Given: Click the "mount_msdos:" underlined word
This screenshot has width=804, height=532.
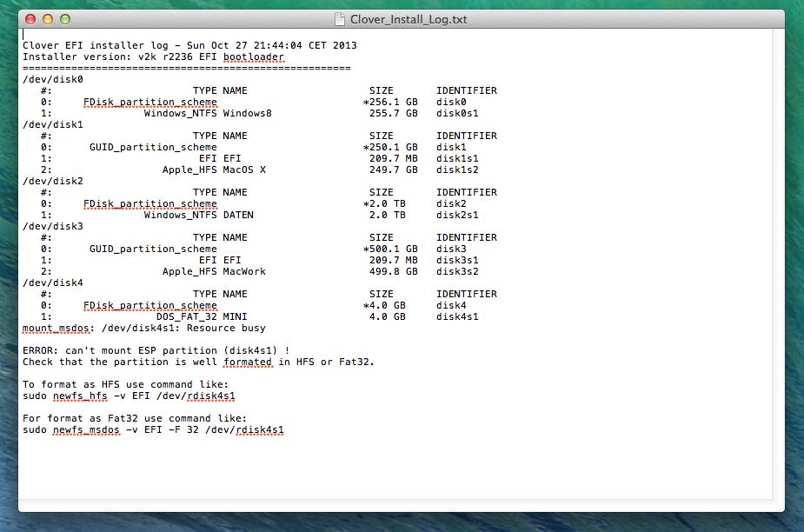Looking at the screenshot, I should click(58, 328).
